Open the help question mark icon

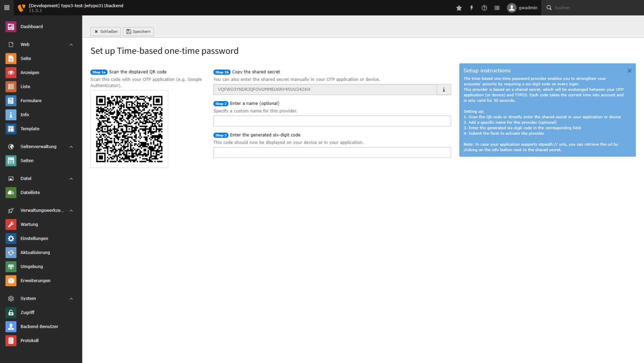[484, 8]
